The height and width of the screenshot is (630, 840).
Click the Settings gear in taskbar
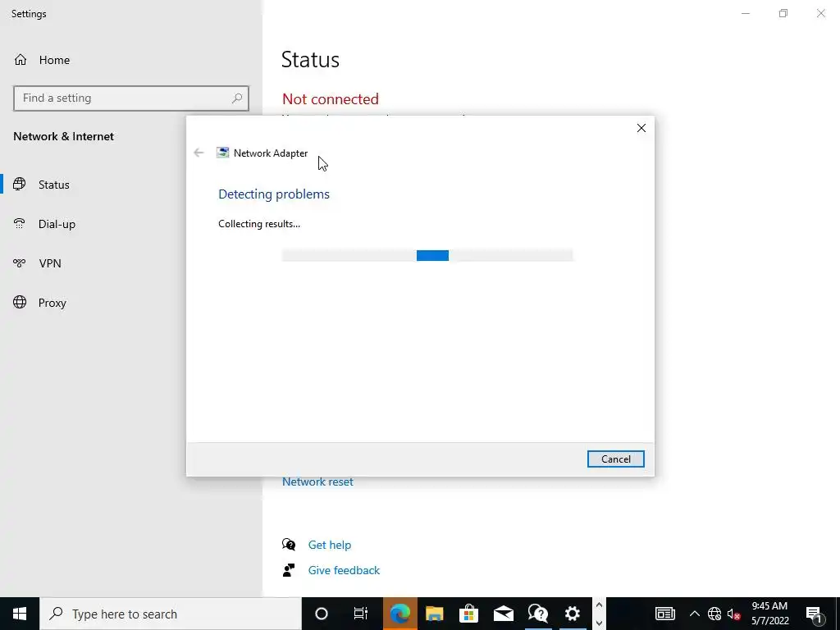pyautogui.click(x=573, y=614)
